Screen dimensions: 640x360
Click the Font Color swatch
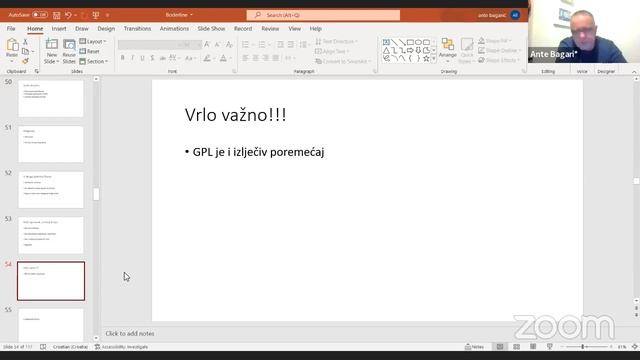point(223,58)
